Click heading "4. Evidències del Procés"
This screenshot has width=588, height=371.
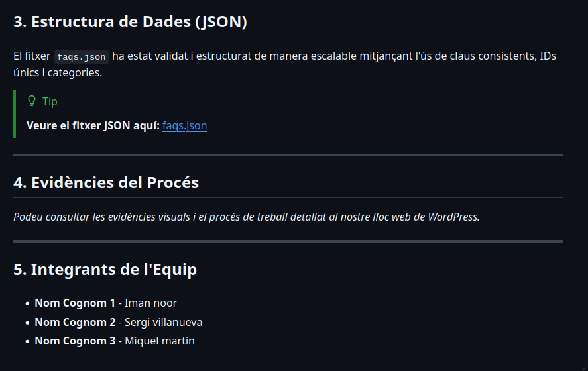point(106,182)
